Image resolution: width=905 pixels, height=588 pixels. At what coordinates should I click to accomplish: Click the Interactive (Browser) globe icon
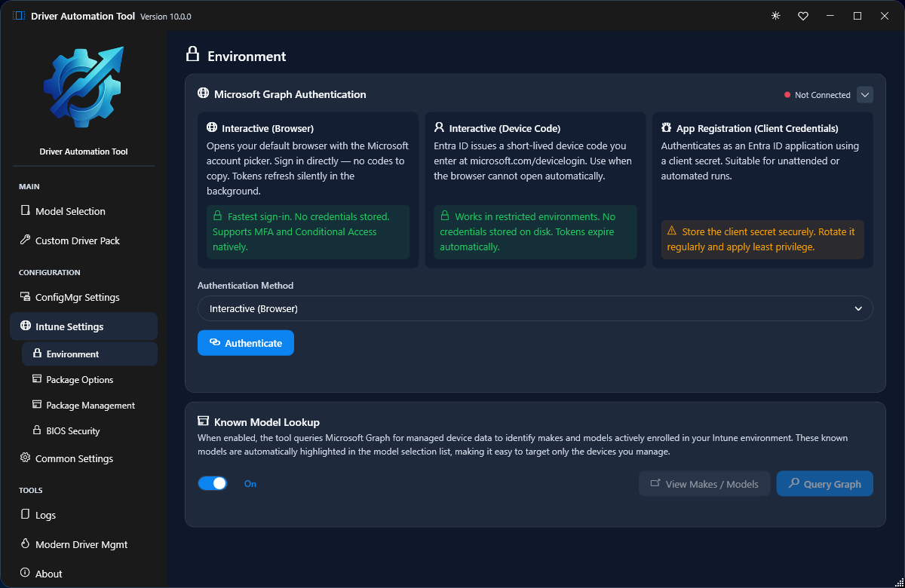(x=212, y=128)
